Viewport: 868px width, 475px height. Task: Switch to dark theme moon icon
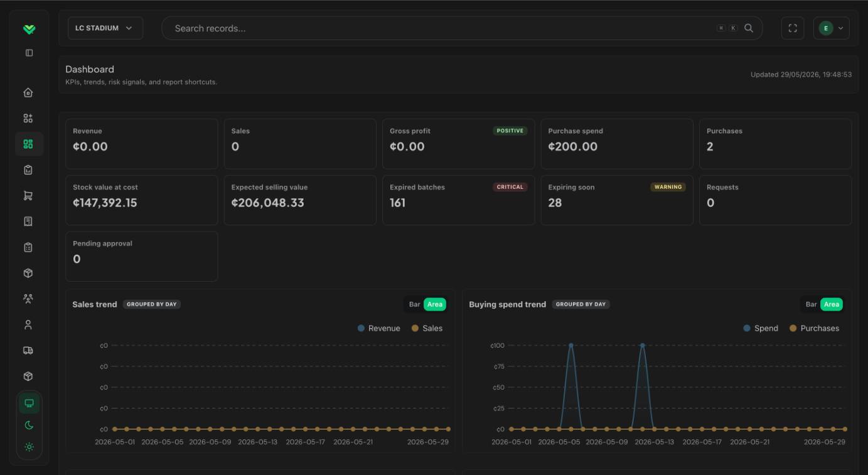[x=29, y=425]
